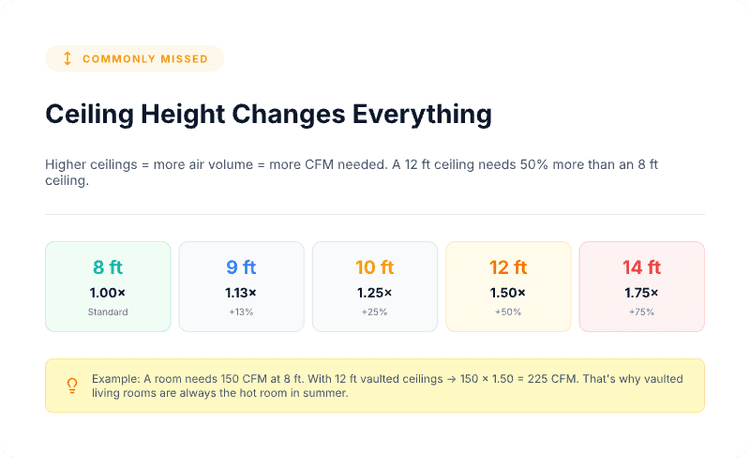The height and width of the screenshot is (458, 750).
Task: Click the Ceiling Height Changes Everything heading
Action: (x=268, y=115)
